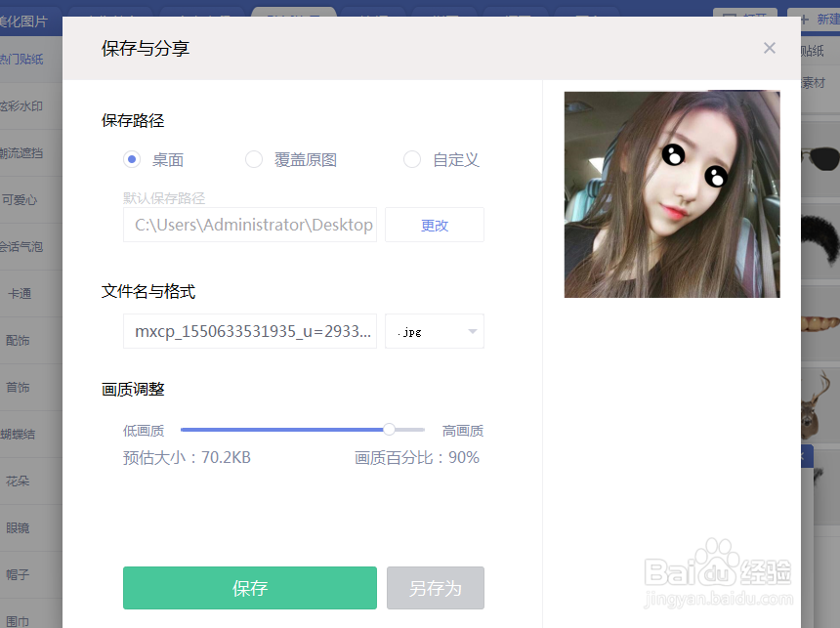
Task: Click the 更改 change path button
Action: [434, 225]
